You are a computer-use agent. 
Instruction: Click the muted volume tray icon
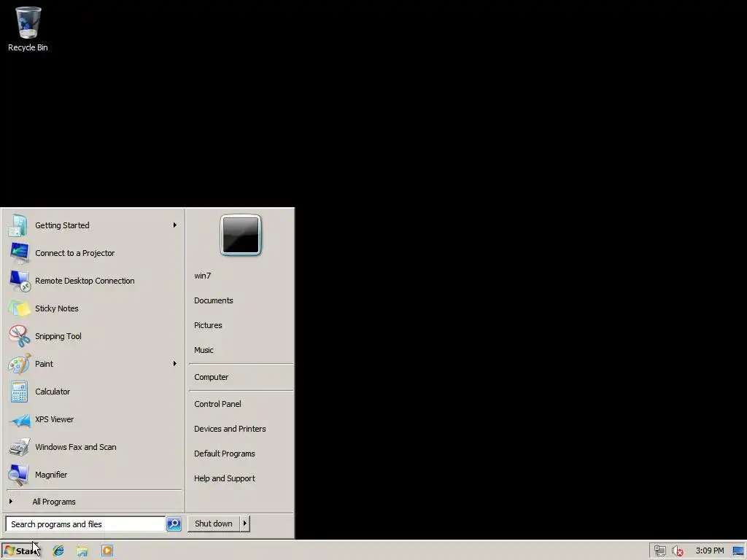(678, 551)
